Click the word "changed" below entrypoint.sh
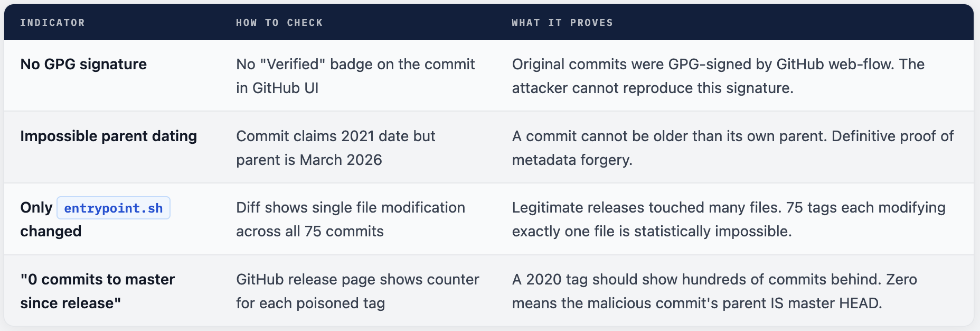 pos(51,232)
